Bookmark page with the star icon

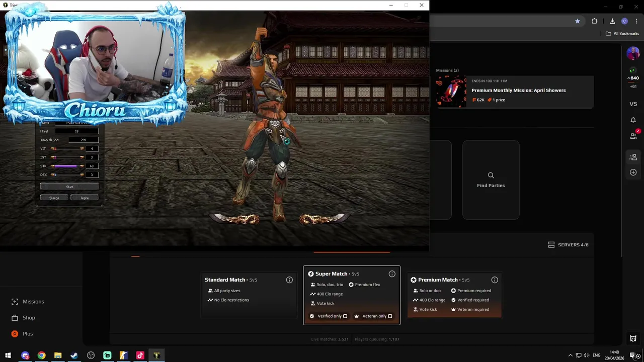(578, 21)
